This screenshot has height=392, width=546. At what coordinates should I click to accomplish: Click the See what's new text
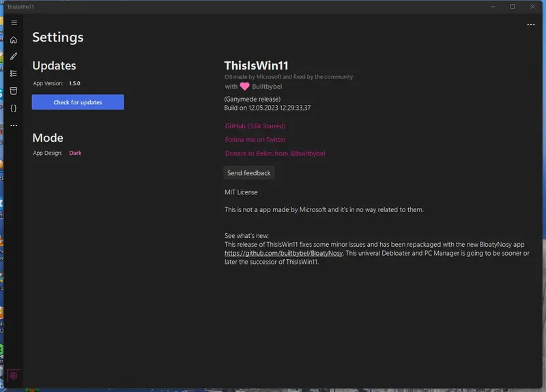(x=246, y=235)
